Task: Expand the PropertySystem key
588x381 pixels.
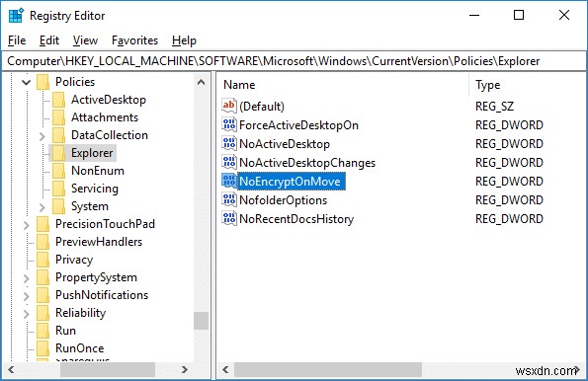Action: [x=27, y=278]
